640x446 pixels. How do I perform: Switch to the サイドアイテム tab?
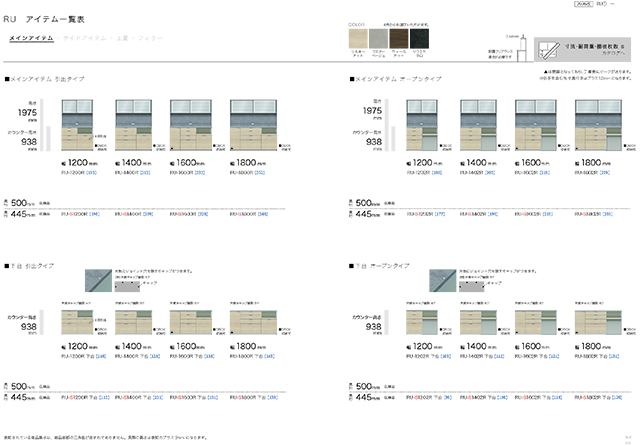[86, 37]
